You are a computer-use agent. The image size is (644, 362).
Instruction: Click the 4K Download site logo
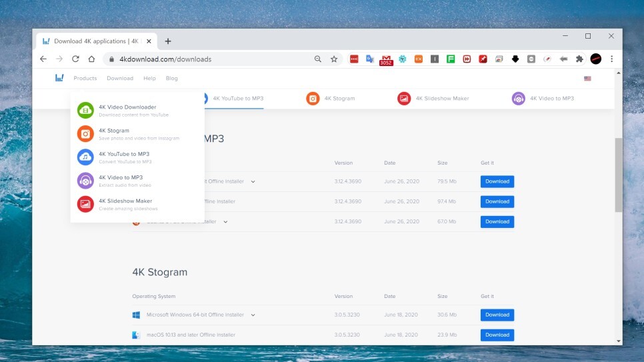[59, 78]
